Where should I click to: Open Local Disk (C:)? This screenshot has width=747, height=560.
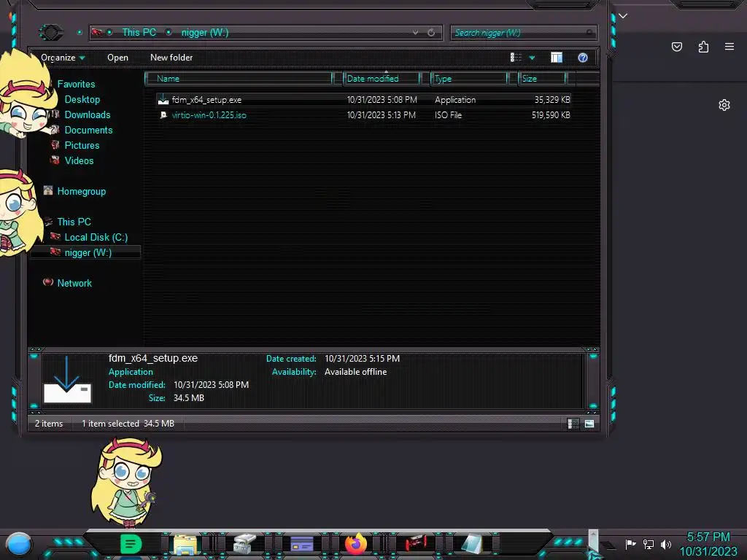pyautogui.click(x=96, y=237)
